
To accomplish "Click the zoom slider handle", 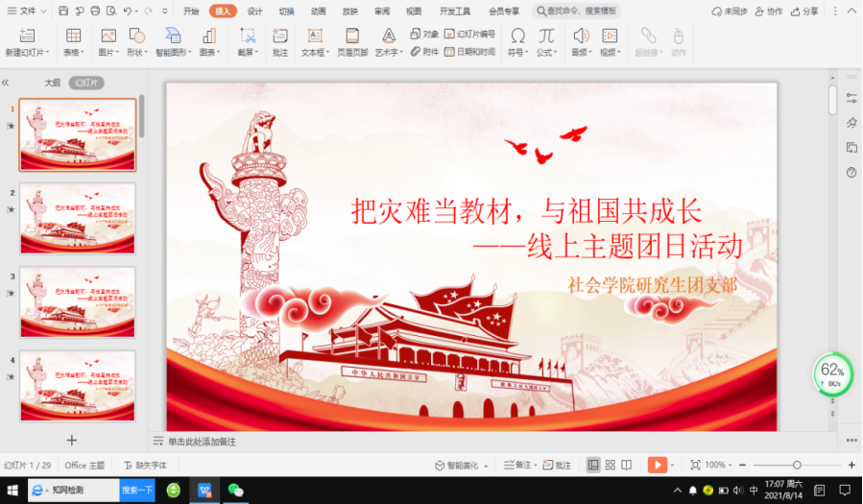I will (797, 465).
